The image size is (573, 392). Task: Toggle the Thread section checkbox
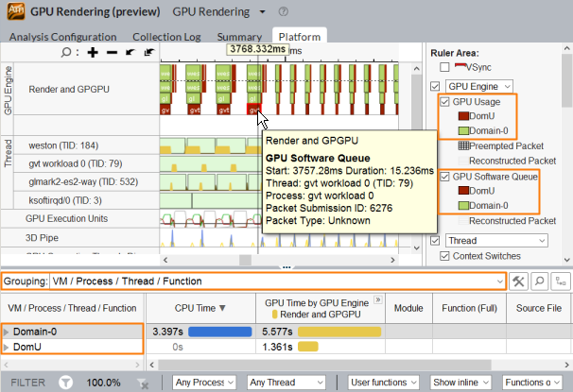435,241
